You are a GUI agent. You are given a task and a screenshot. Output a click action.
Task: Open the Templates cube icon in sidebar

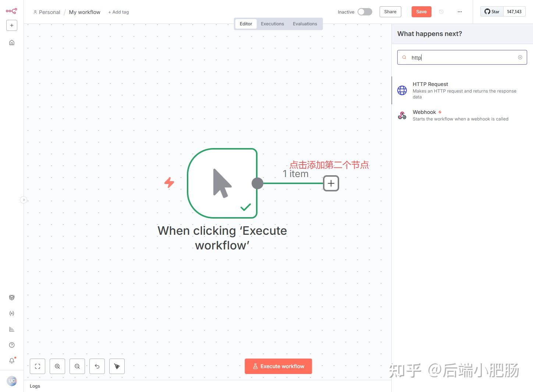[x=12, y=298]
